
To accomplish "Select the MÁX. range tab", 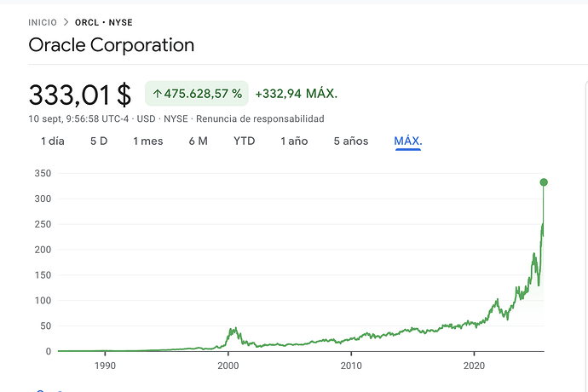I will tap(408, 141).
